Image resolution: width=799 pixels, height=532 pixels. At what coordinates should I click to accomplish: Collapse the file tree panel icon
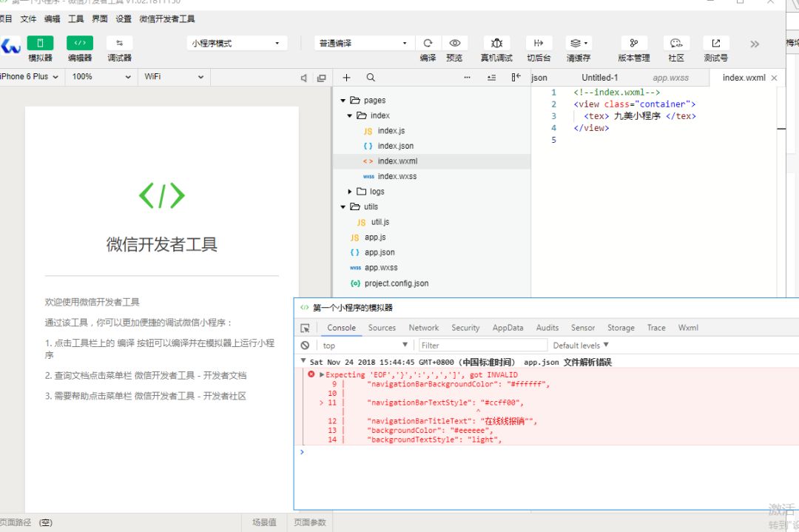[516, 78]
